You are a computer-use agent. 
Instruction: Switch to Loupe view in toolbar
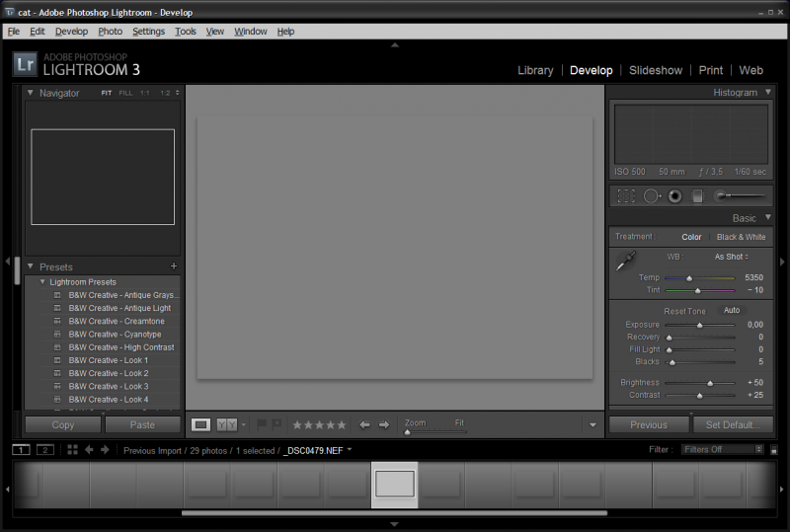200,424
